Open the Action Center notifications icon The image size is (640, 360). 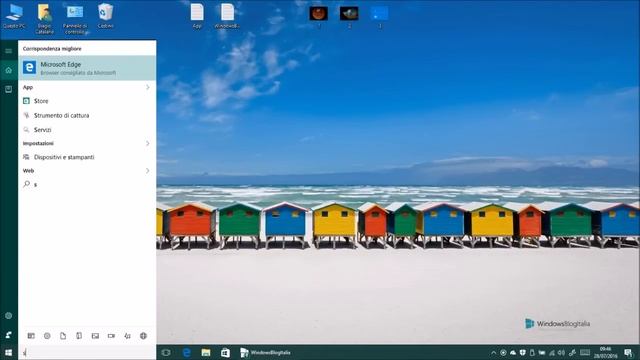pos(629,353)
